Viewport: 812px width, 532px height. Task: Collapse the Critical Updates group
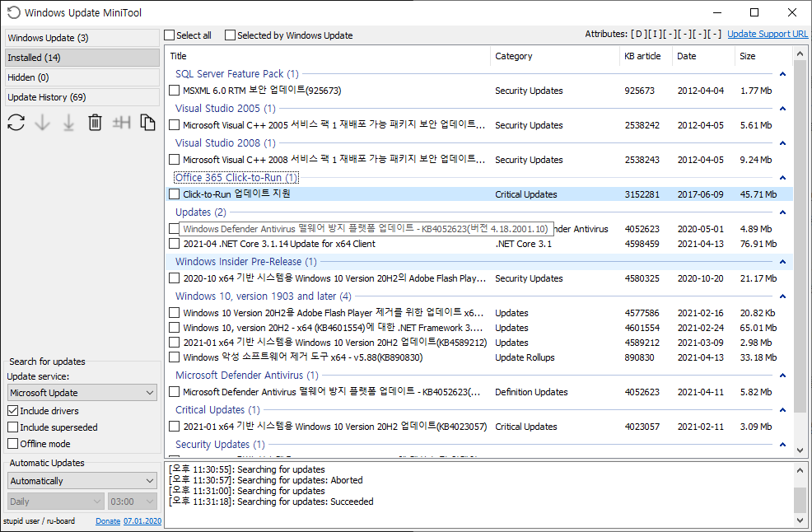pos(782,410)
